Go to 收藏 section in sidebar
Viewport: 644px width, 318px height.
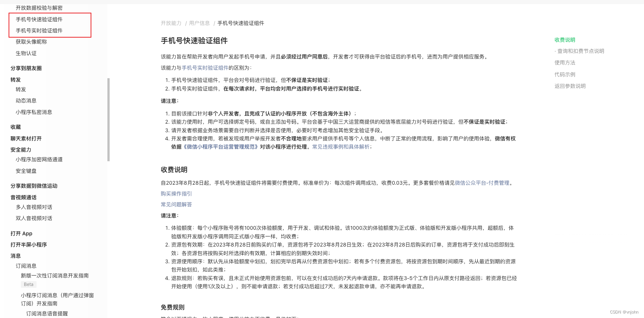click(16, 127)
